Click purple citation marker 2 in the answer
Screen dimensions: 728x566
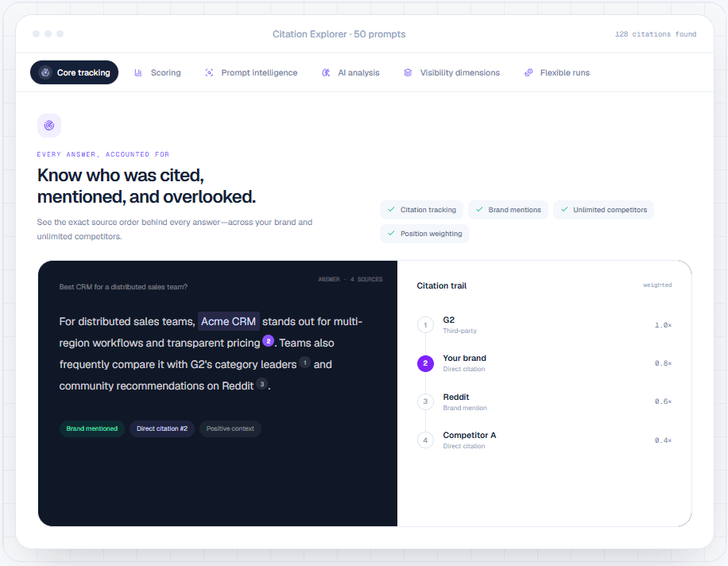[x=269, y=341]
